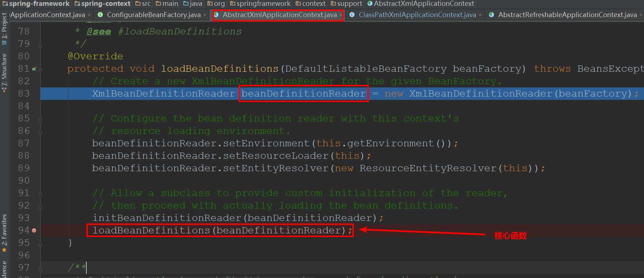Screen dimensions: 644x278
Task: Click the beanDefinitionReader variable on line 83
Action: click(303, 94)
